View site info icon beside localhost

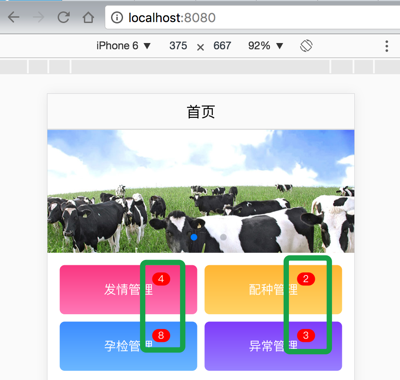[117, 17]
